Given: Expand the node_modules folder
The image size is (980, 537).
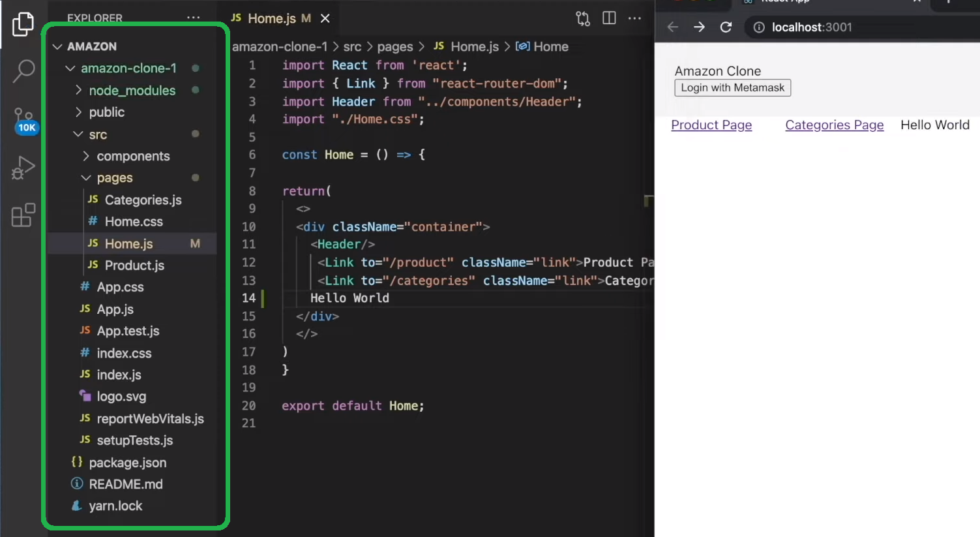Looking at the screenshot, I should click(x=132, y=91).
